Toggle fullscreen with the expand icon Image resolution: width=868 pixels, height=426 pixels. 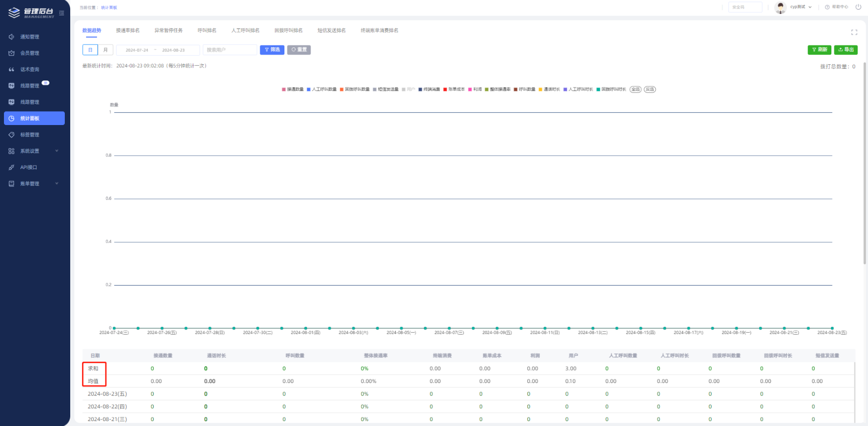click(854, 32)
